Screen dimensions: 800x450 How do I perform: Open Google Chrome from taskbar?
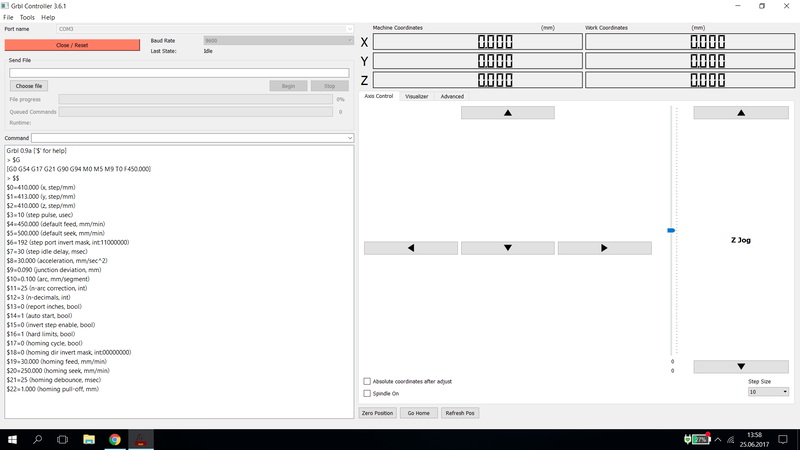(x=115, y=439)
